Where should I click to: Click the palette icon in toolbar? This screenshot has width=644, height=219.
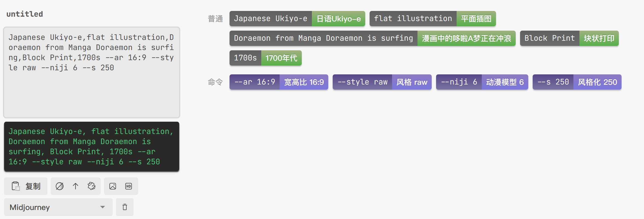click(x=91, y=186)
